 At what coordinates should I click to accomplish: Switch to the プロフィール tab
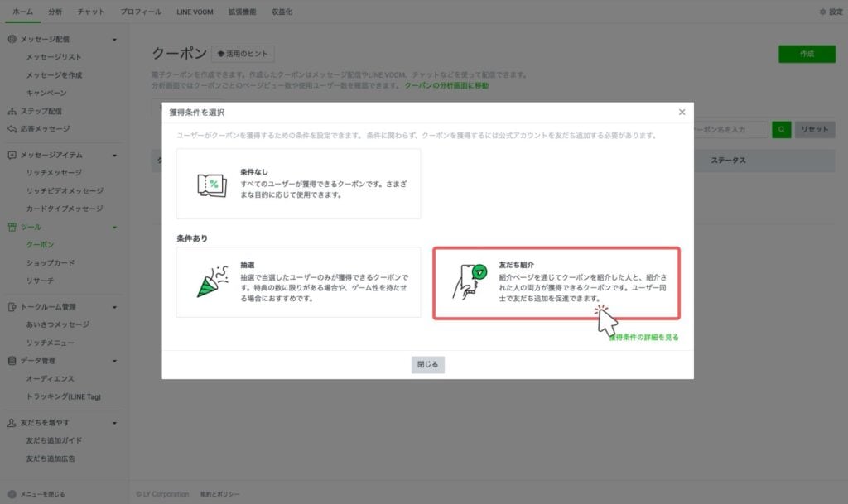141,12
